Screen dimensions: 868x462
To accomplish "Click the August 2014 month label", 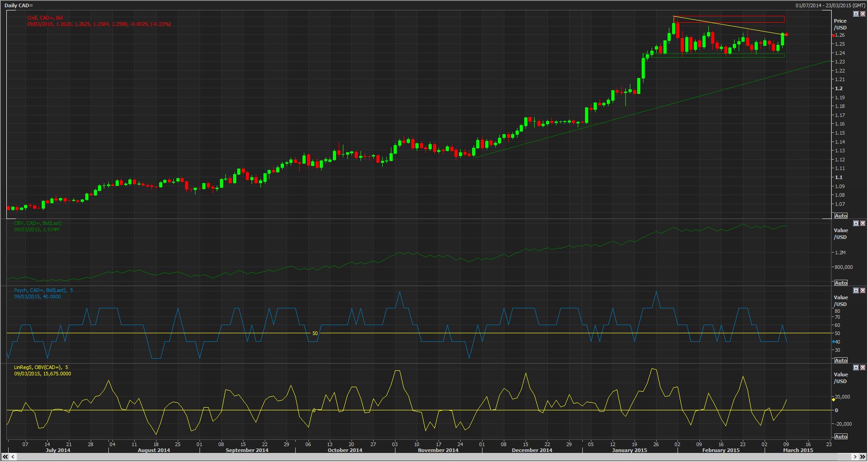I will coord(154,450).
